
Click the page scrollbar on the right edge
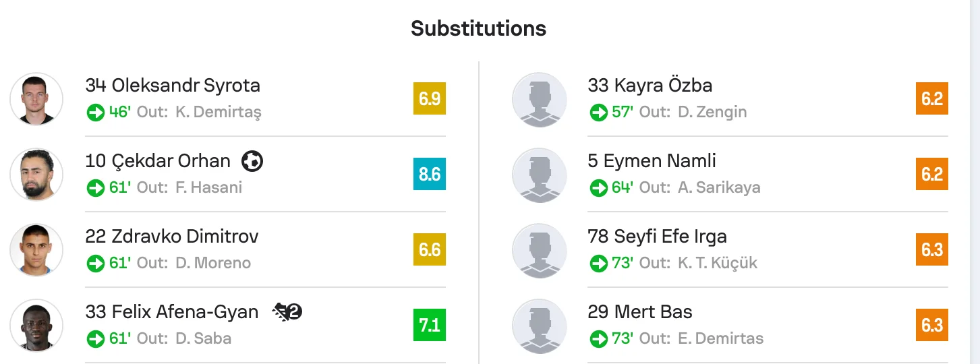click(x=975, y=182)
